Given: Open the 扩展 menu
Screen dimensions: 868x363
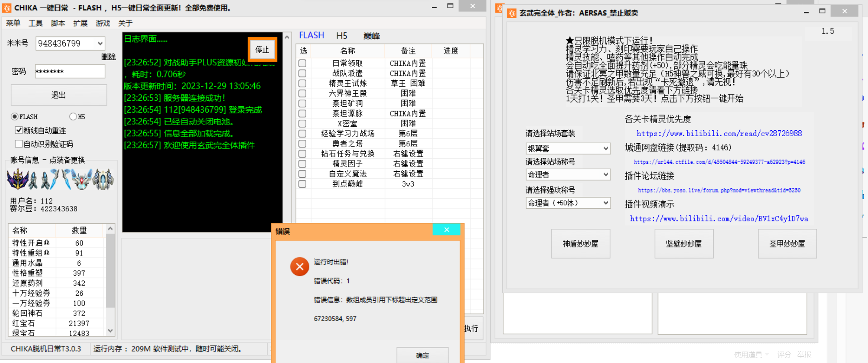Looking at the screenshot, I should tap(80, 23).
